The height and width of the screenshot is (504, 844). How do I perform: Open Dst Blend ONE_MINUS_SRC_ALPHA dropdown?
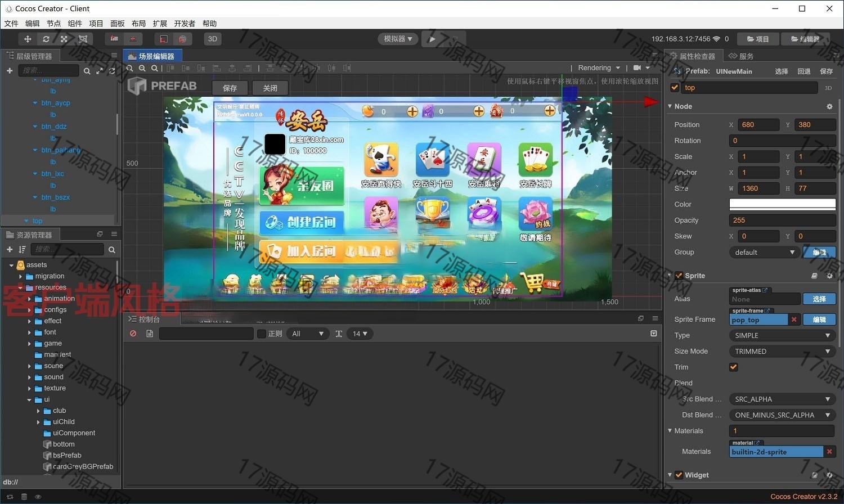tap(783, 415)
